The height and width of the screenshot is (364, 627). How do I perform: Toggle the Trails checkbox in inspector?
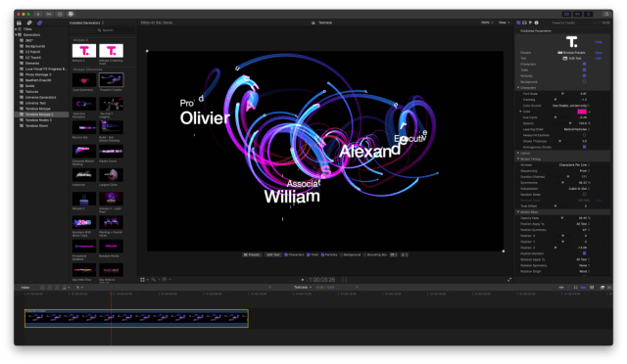[584, 69]
